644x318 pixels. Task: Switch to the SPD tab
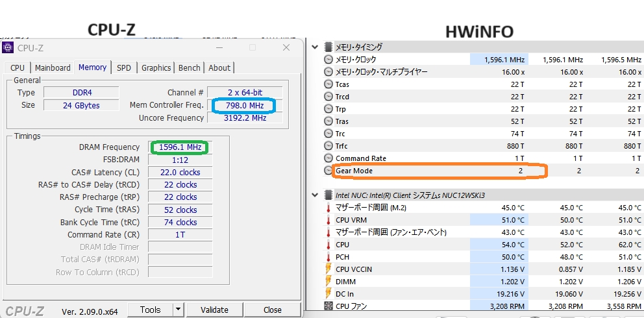click(123, 67)
